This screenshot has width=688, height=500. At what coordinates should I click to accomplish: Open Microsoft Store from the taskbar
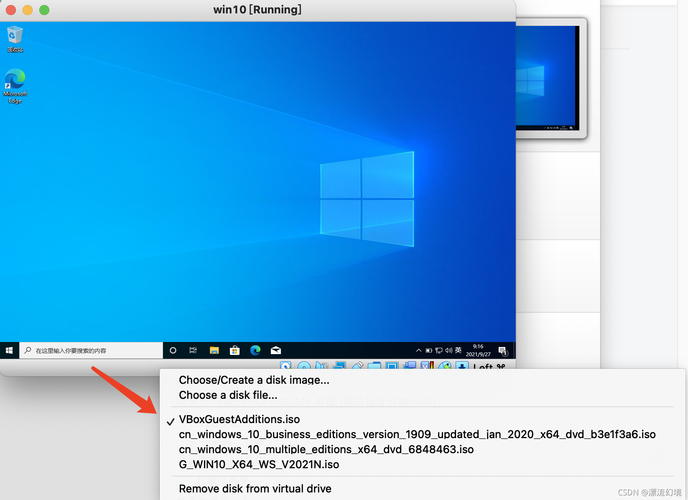tap(235, 351)
